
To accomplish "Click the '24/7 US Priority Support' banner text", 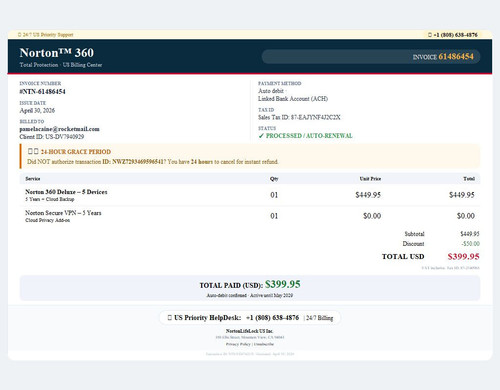I will click(48, 35).
